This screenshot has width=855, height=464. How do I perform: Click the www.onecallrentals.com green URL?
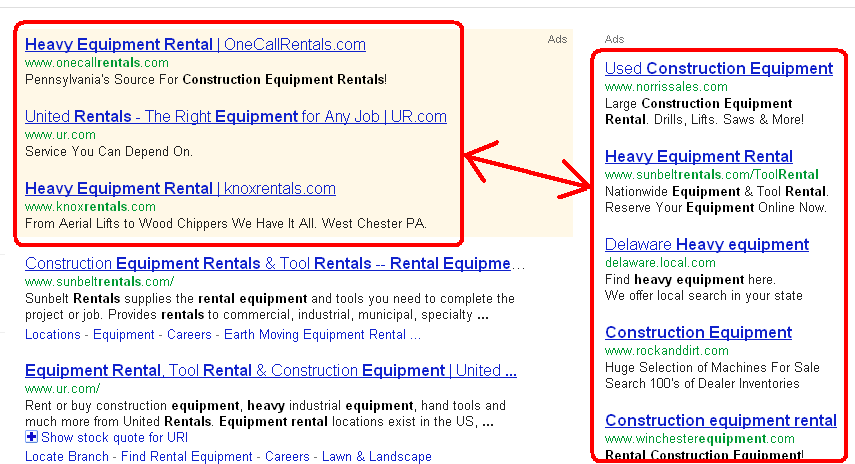97,63
